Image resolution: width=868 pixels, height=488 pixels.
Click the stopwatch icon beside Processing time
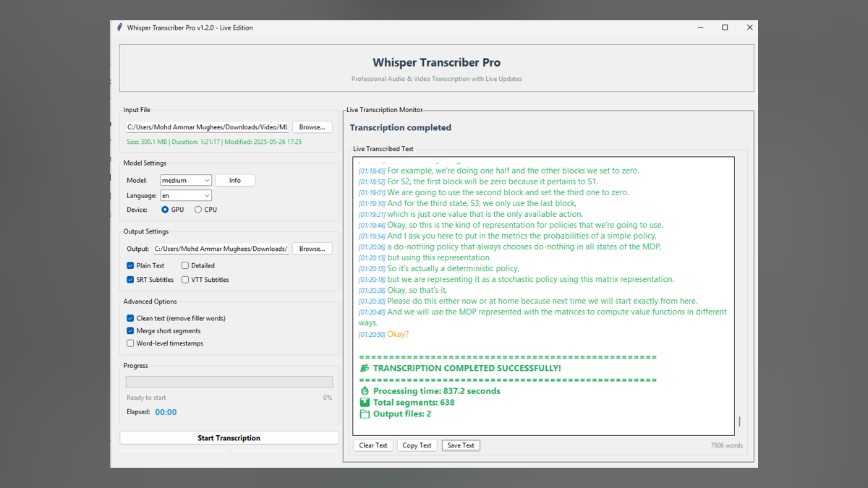tap(365, 391)
